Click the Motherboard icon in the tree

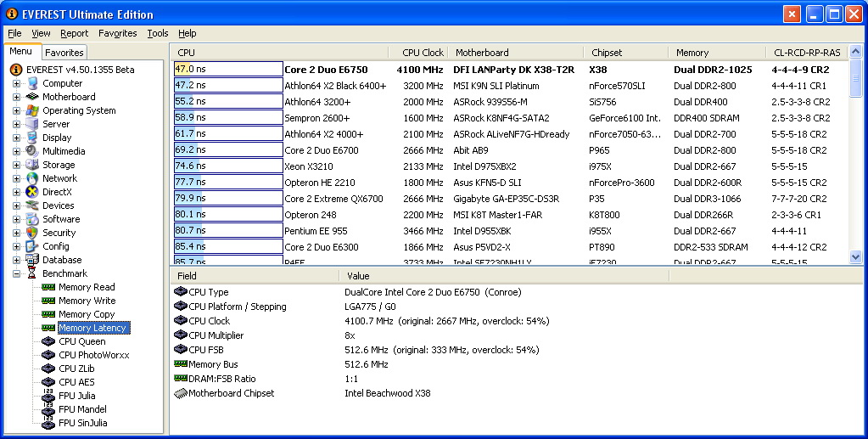[x=32, y=97]
